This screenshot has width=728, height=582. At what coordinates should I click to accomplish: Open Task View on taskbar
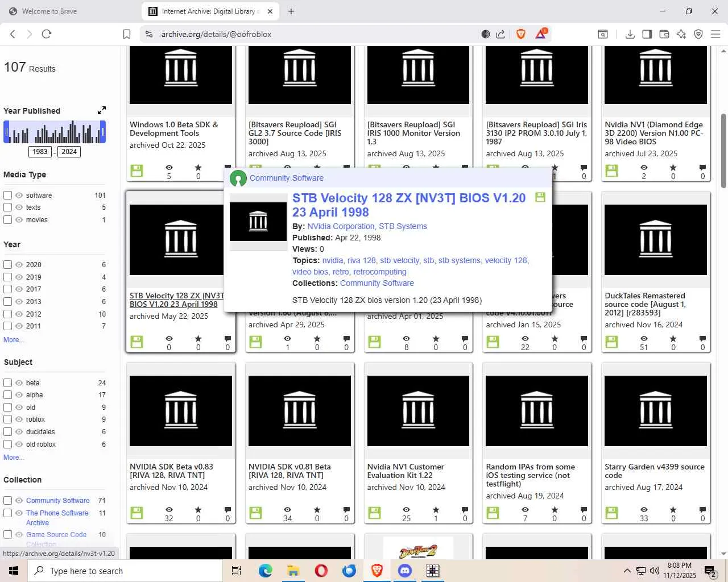point(237,571)
